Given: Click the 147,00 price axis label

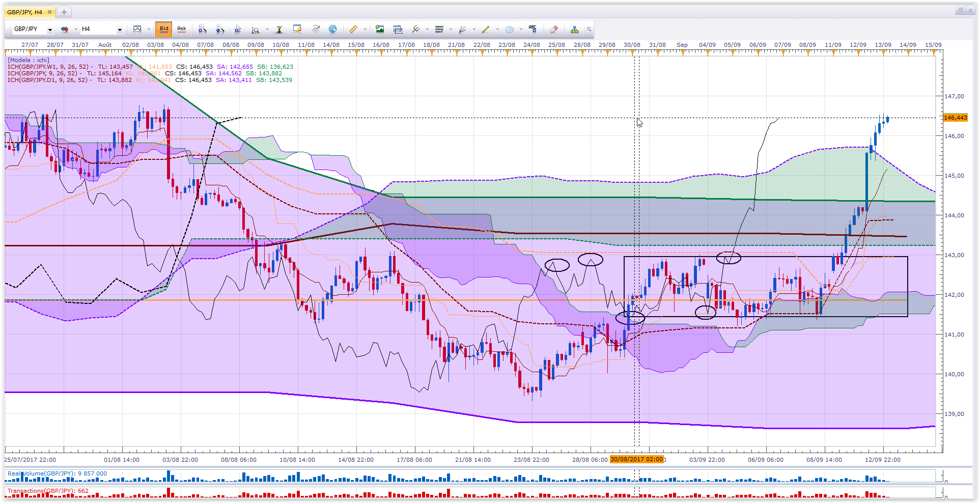Looking at the screenshot, I should click(x=955, y=96).
